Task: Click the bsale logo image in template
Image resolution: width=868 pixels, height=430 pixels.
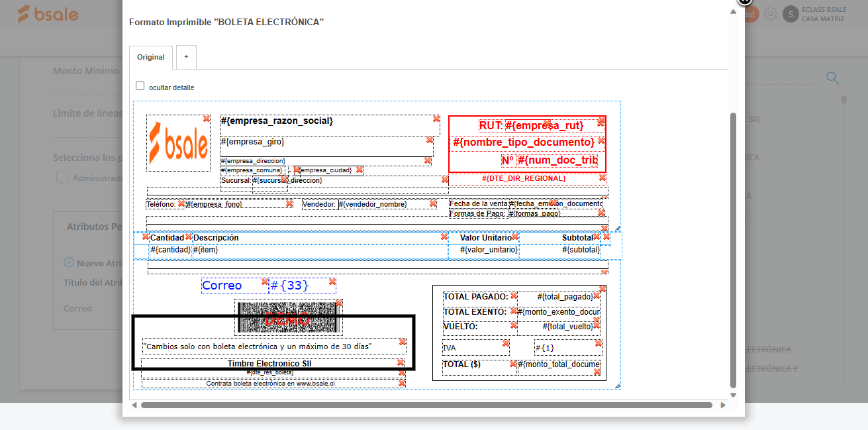Action: (179, 142)
